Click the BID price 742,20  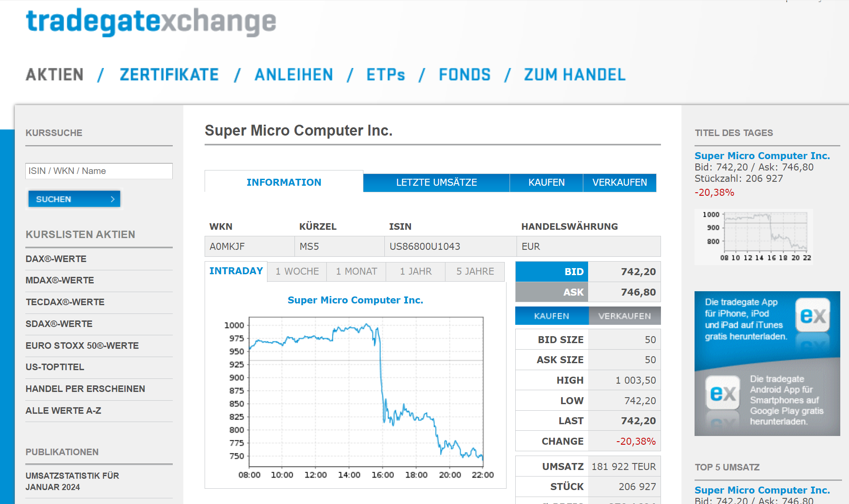pos(638,272)
